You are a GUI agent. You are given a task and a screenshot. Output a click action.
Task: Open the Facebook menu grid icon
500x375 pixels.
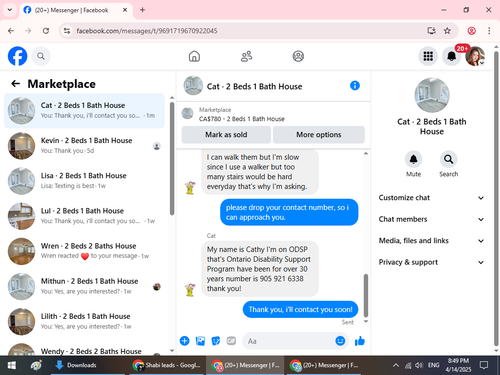point(428,56)
